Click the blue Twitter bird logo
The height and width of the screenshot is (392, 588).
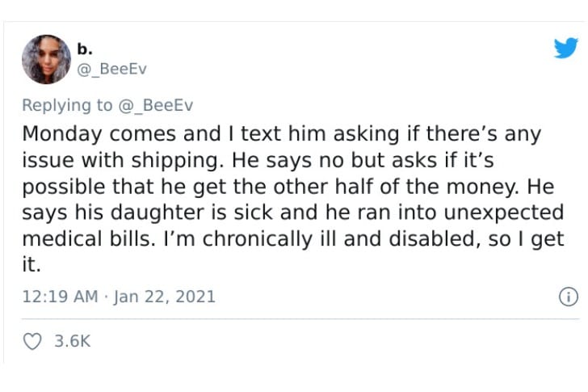(x=566, y=48)
